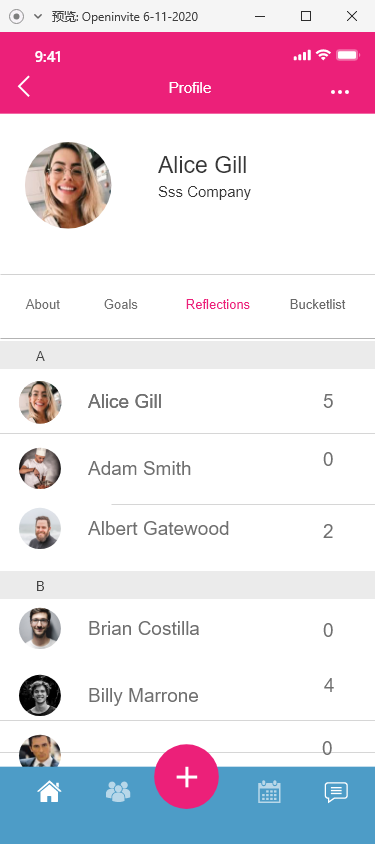
Task: Switch to the About tab
Action: pyautogui.click(x=43, y=305)
